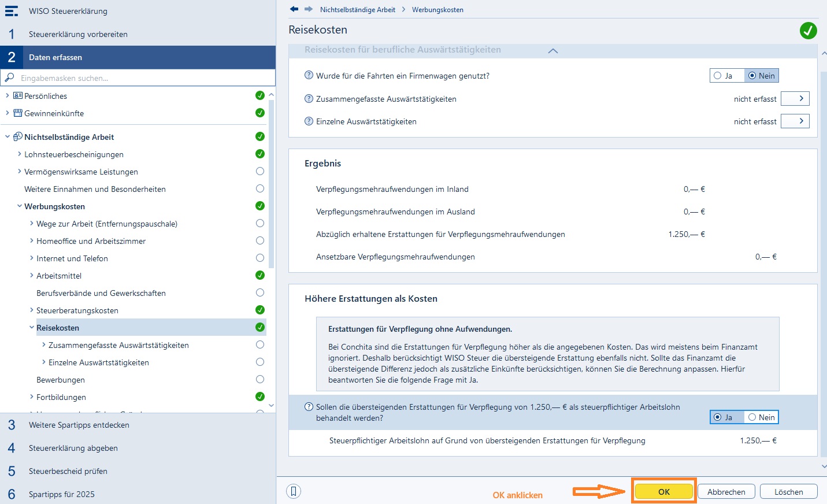Collapse the Reisekosten für berufliche Auswärtstätigkeiten section
This screenshot has height=504, width=827.
[x=552, y=50]
